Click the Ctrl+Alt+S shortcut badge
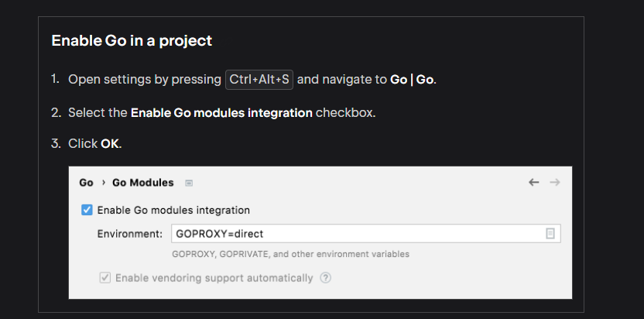This screenshot has width=644, height=319. pos(259,80)
